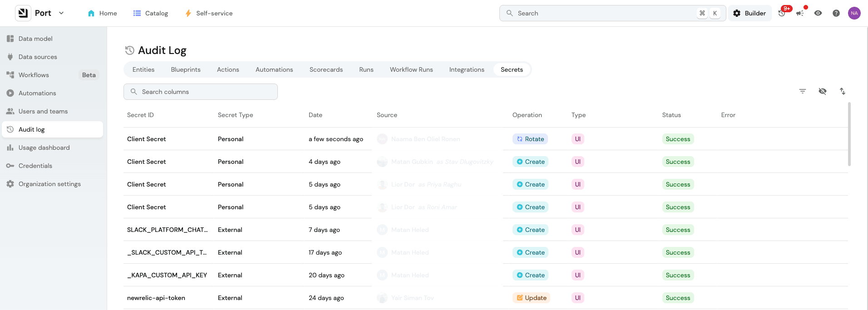Click the table vertical scrollbar
This screenshot has height=310, width=868.
849,134
